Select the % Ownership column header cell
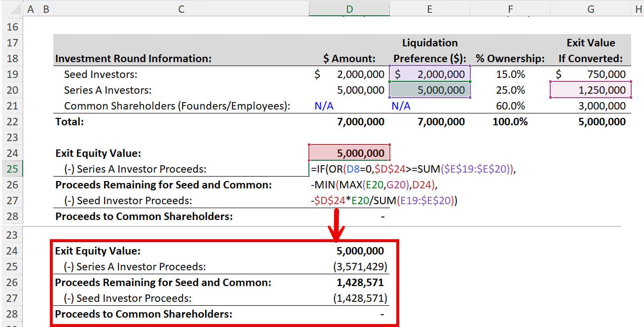This screenshot has width=644, height=327. 510,58
